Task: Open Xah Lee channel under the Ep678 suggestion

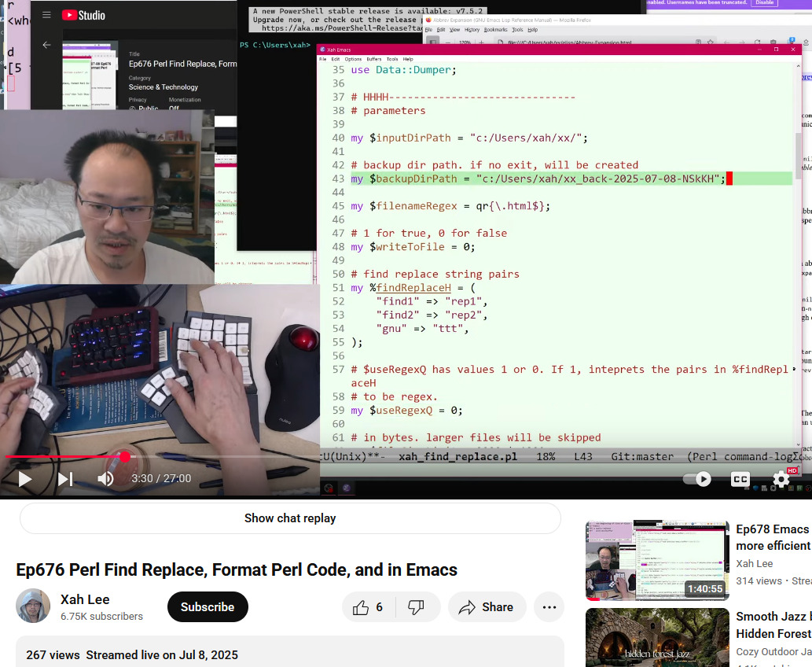Action: (x=754, y=563)
